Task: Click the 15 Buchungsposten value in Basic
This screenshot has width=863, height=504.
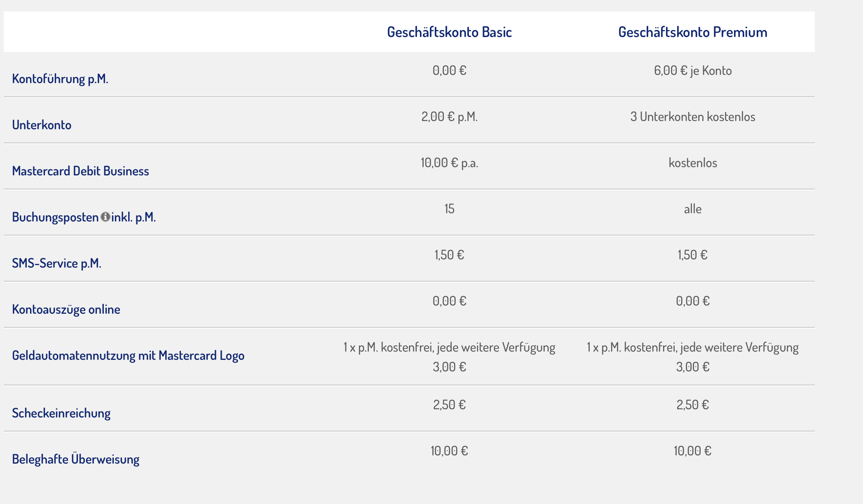Action: 449,209
